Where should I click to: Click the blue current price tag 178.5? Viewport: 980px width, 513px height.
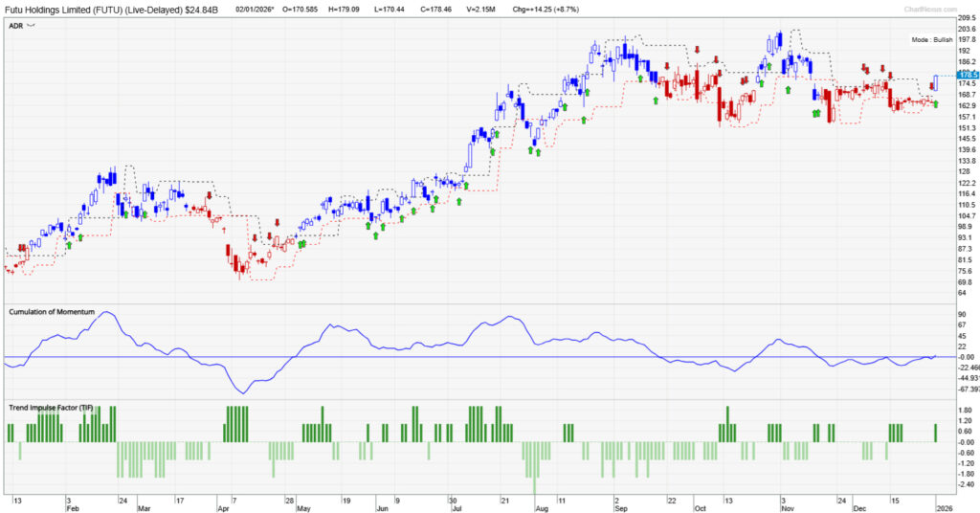tap(967, 74)
